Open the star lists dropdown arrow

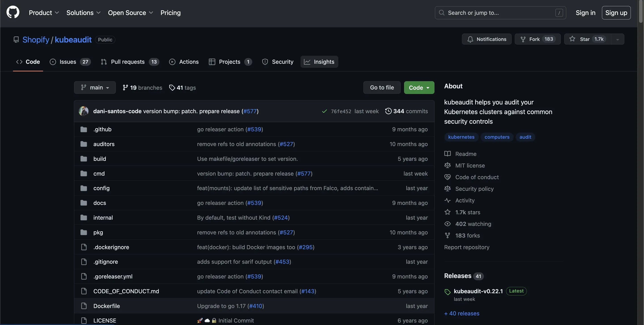(617, 39)
